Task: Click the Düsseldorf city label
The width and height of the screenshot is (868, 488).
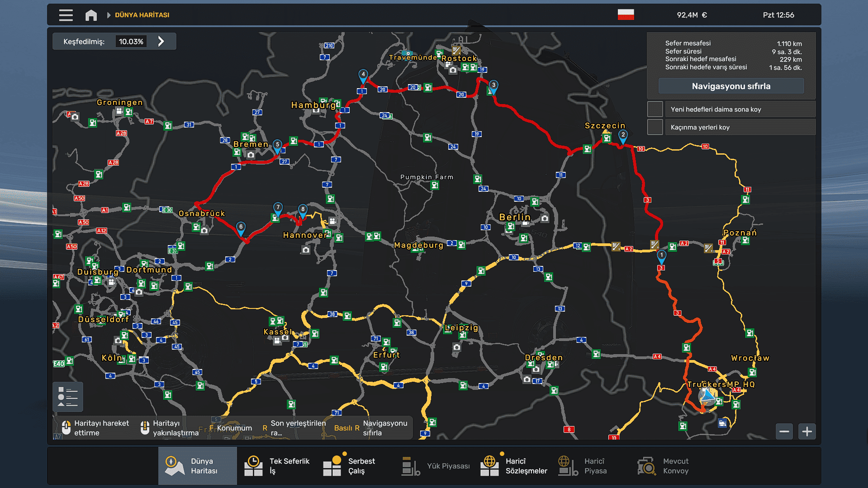Action: [x=104, y=319]
